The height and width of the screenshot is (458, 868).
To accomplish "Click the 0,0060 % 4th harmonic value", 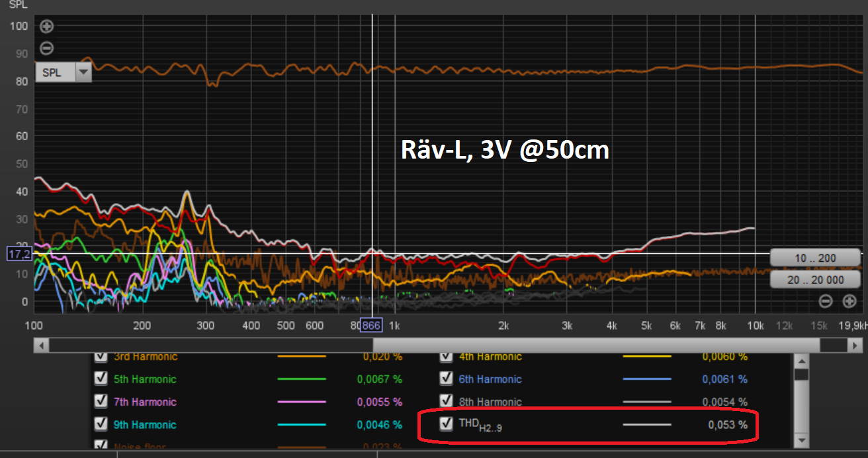I will (725, 357).
